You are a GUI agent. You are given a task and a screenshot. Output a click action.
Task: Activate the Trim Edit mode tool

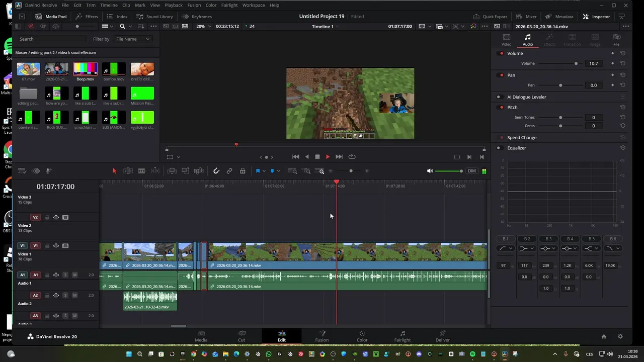[128, 171]
